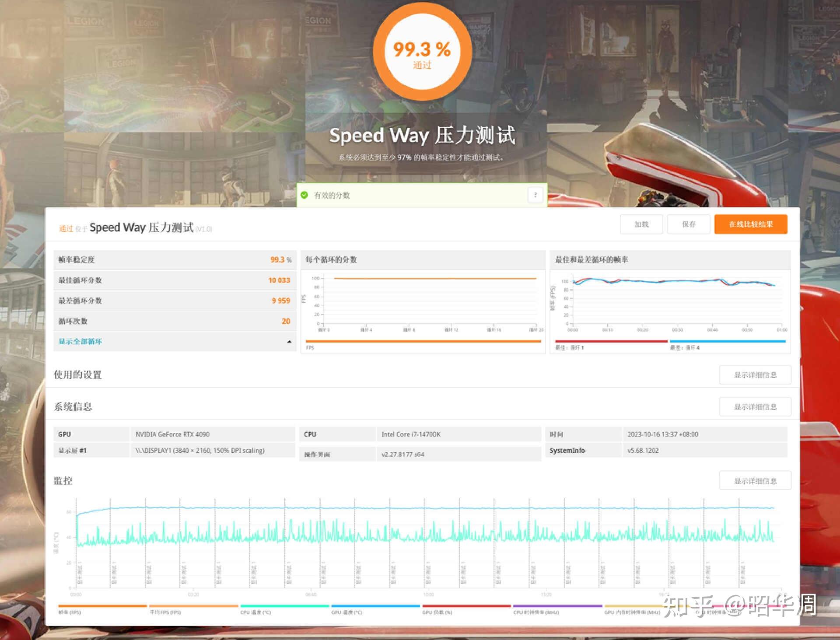This screenshot has width=840, height=640.
Task: Click the "?" help icon beside 有效的分数
Action: pos(535,195)
